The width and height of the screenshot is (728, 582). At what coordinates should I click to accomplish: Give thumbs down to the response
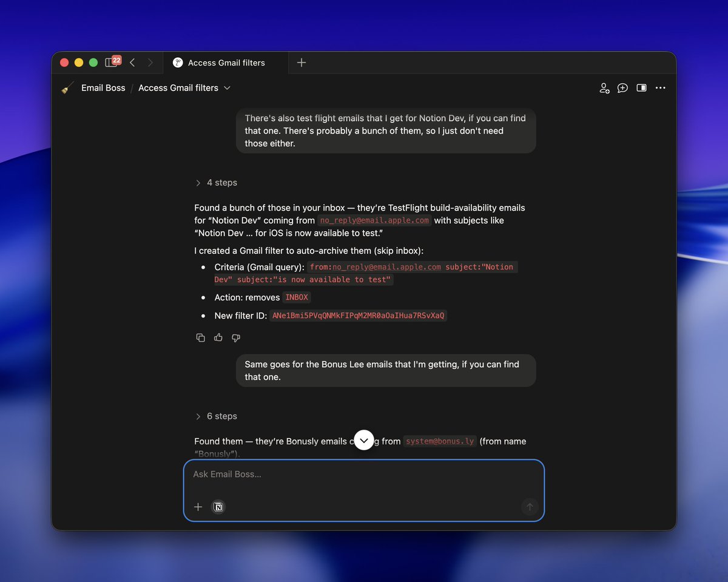236,337
